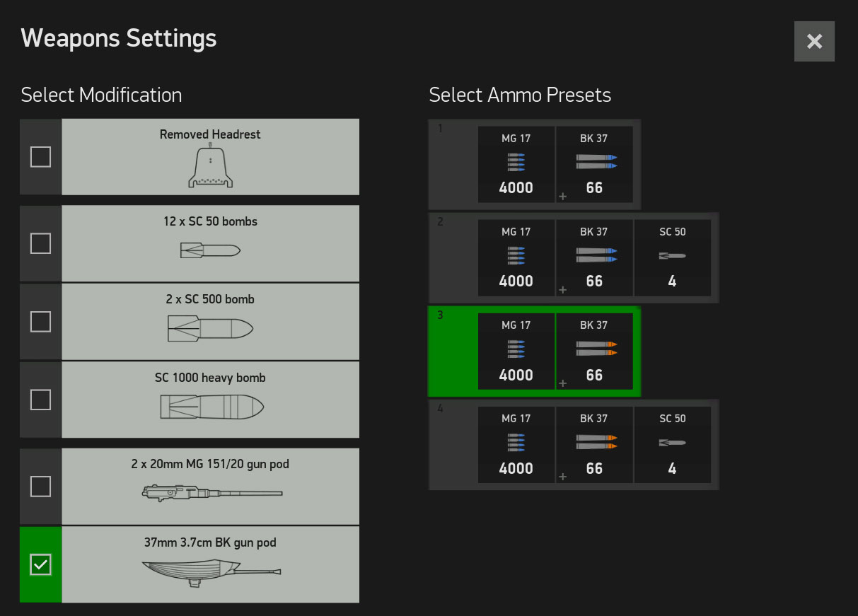Click the MG 151/20 gun pod drawing

click(211, 491)
